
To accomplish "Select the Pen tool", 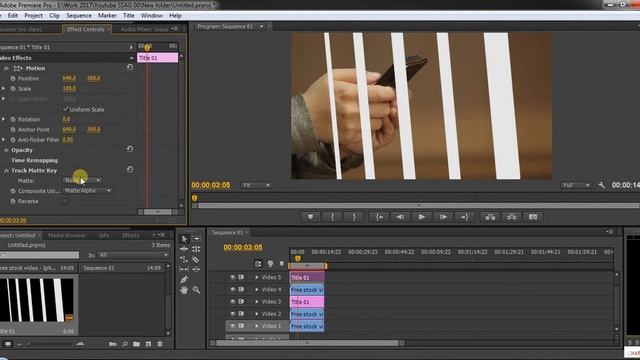I will pyautogui.click(x=184, y=280).
